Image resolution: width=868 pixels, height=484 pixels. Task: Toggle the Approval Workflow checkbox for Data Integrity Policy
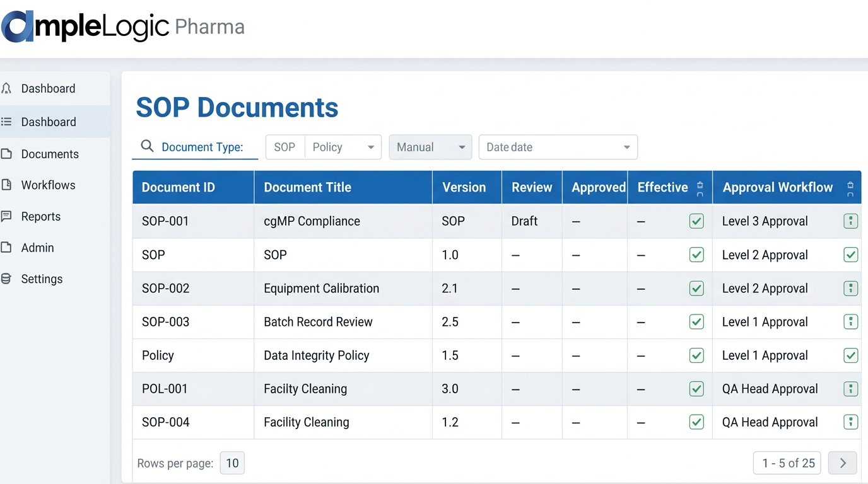coord(850,355)
